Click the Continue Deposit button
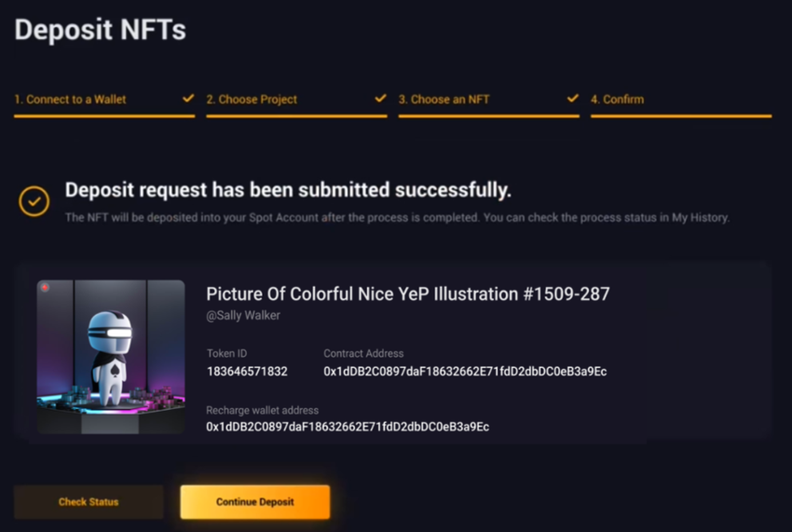This screenshot has width=792, height=532. point(255,501)
